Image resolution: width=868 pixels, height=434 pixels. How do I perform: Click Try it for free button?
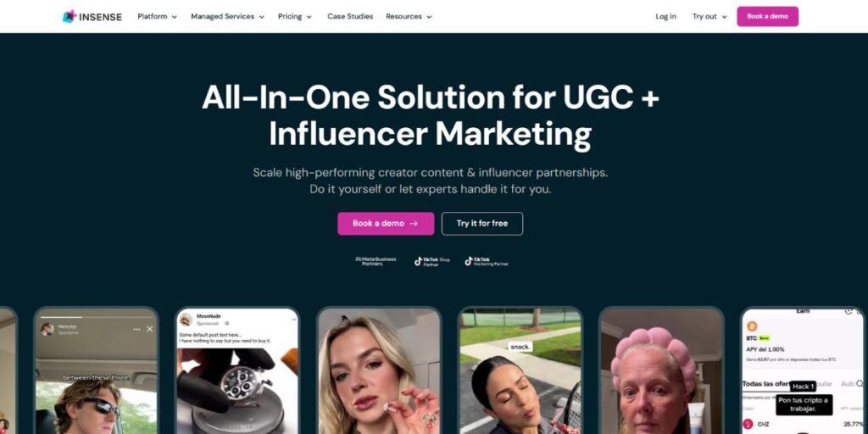[482, 224]
